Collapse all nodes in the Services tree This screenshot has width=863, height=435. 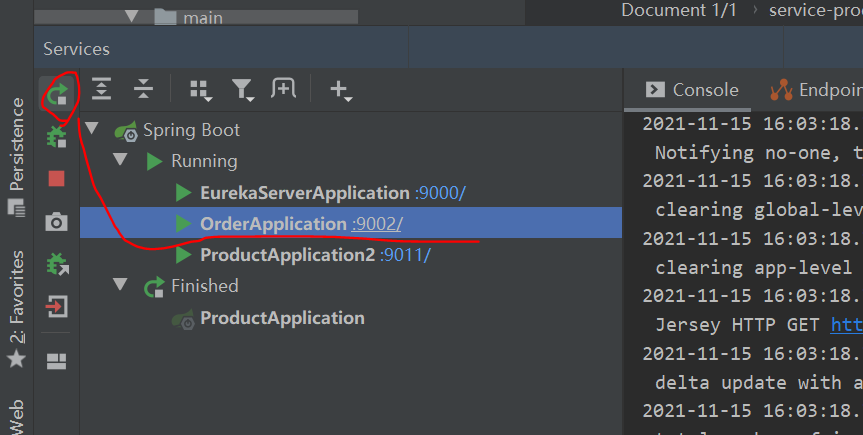pos(144,90)
